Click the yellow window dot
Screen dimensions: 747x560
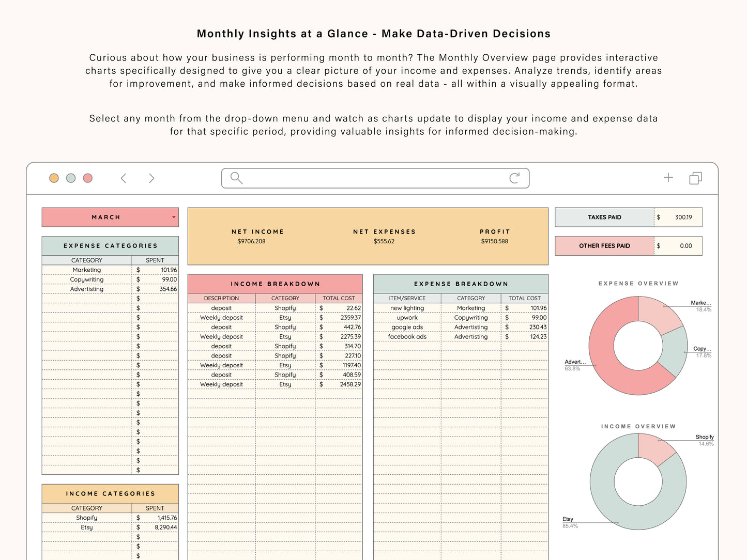pyautogui.click(x=54, y=178)
